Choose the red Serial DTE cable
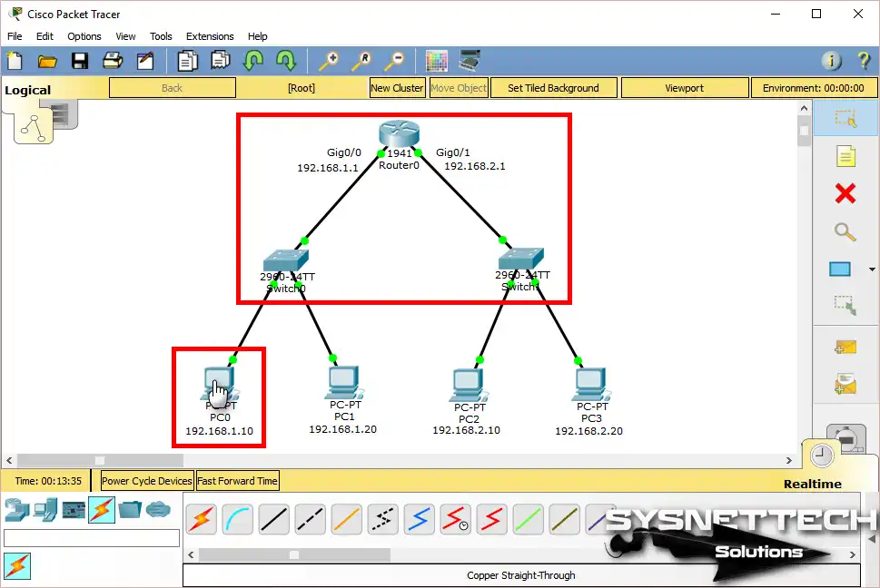Screen dimensions: 880x588 coord(491,519)
